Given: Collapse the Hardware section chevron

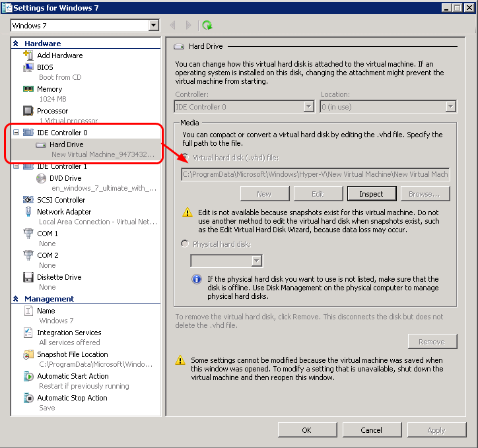Looking at the screenshot, I should coord(16,44).
